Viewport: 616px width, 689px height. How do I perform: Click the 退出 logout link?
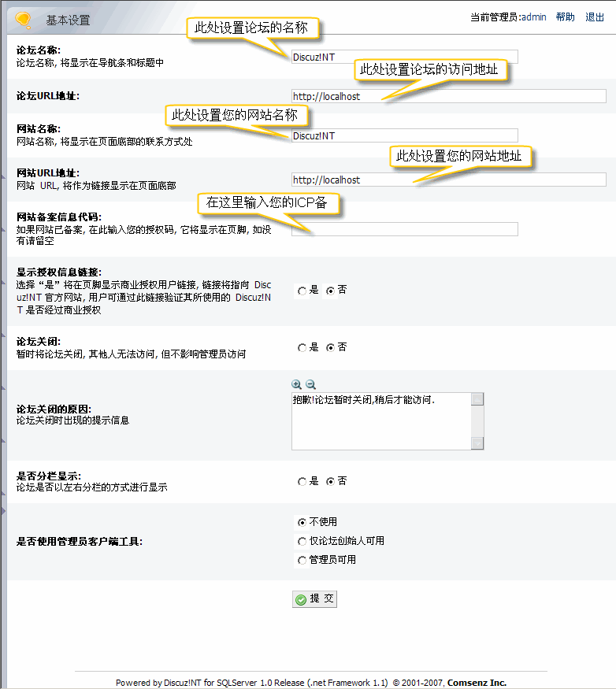tap(595, 17)
